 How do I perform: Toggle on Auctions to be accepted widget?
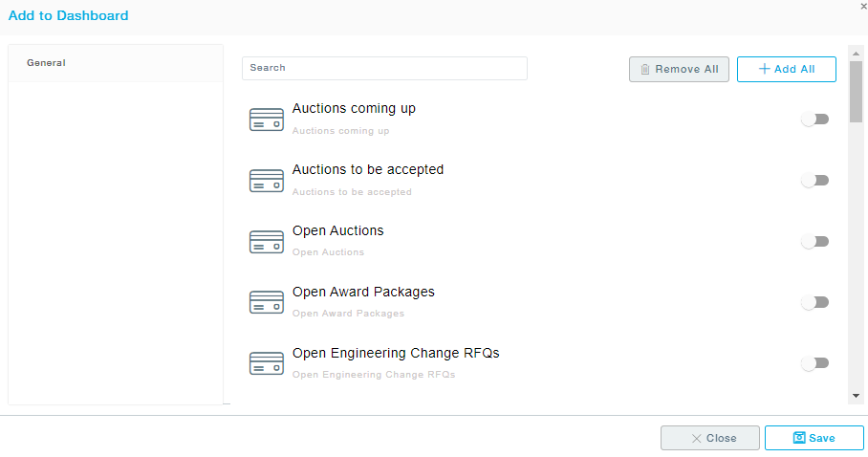pyautogui.click(x=814, y=181)
